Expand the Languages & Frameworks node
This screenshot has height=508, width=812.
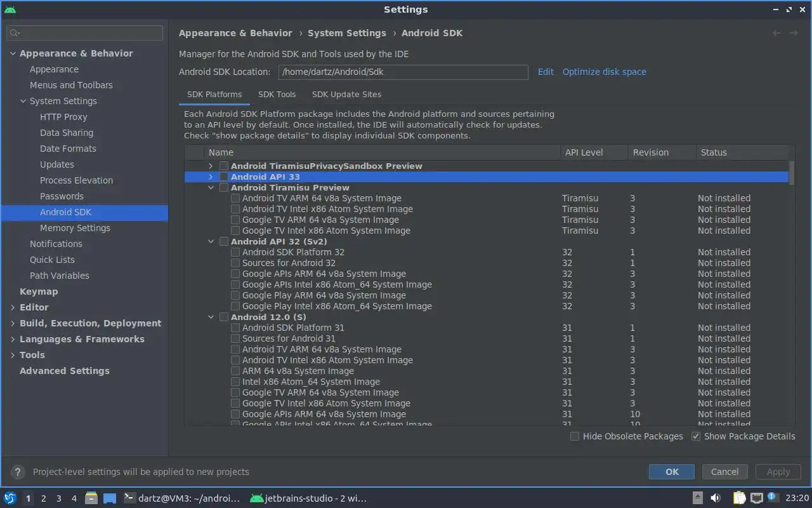[x=13, y=340]
